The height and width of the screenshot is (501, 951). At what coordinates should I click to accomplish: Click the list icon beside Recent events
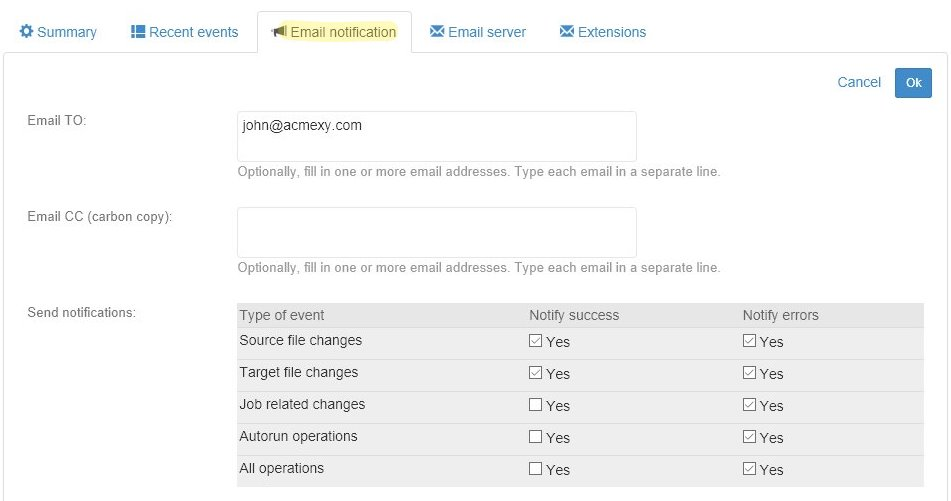pyautogui.click(x=138, y=32)
